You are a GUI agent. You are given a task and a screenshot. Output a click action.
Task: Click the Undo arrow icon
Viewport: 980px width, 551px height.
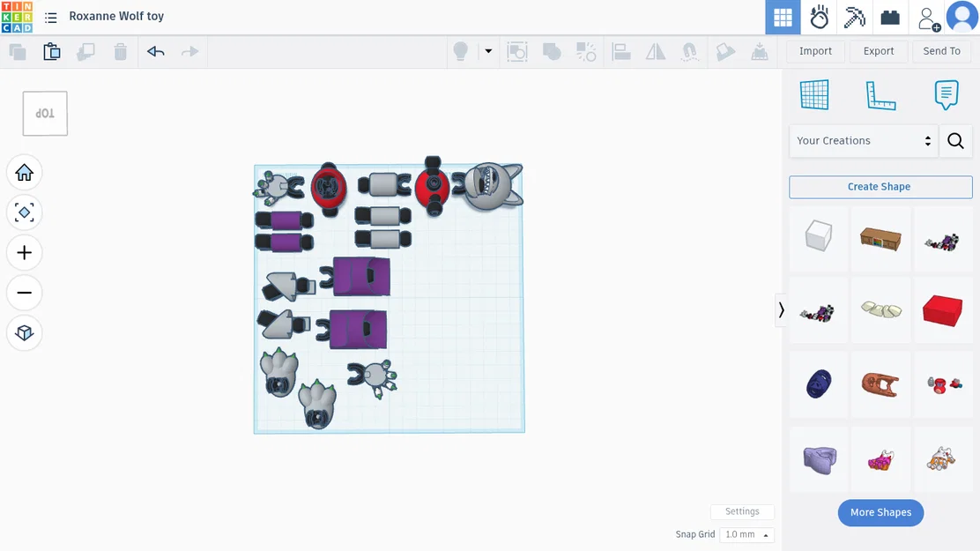[156, 51]
